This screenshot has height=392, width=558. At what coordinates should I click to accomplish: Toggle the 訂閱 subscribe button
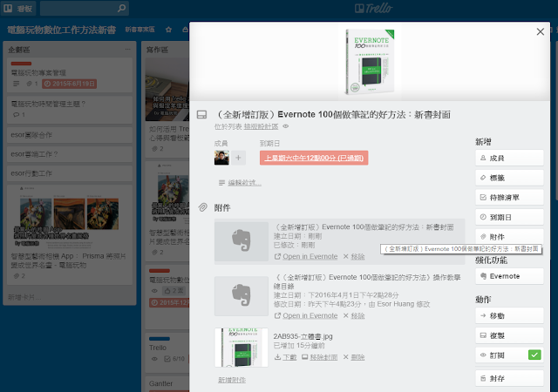pyautogui.click(x=509, y=355)
